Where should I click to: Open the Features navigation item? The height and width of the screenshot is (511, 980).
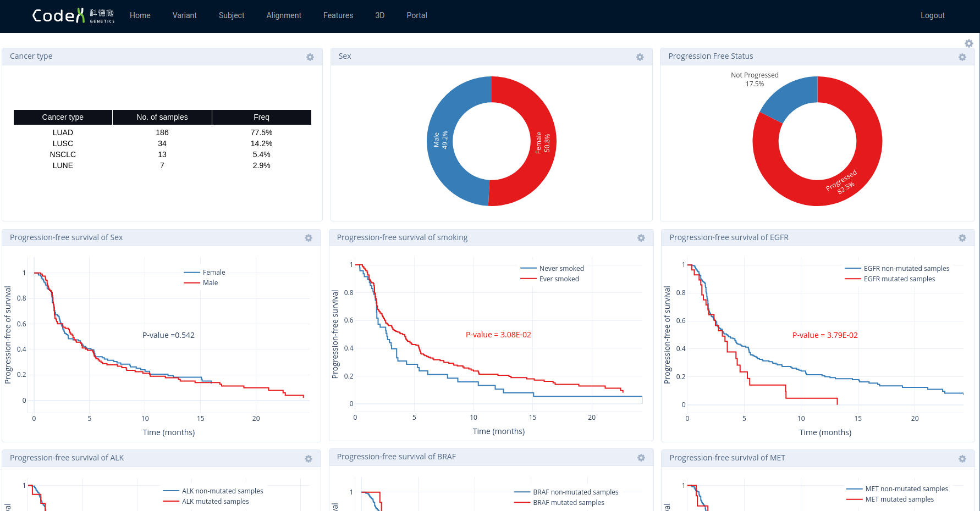coord(338,15)
